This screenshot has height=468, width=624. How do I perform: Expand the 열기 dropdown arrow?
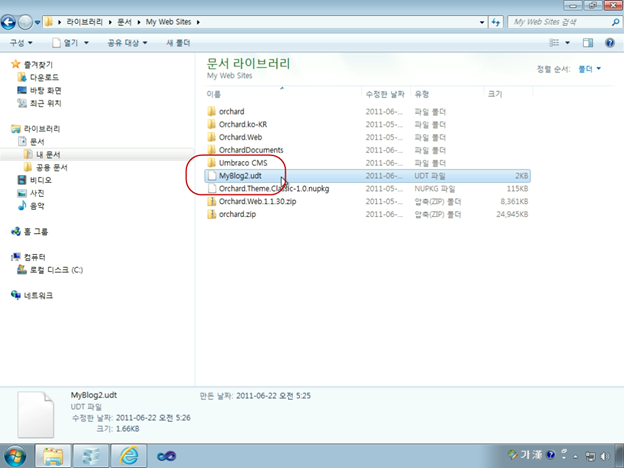coord(86,43)
